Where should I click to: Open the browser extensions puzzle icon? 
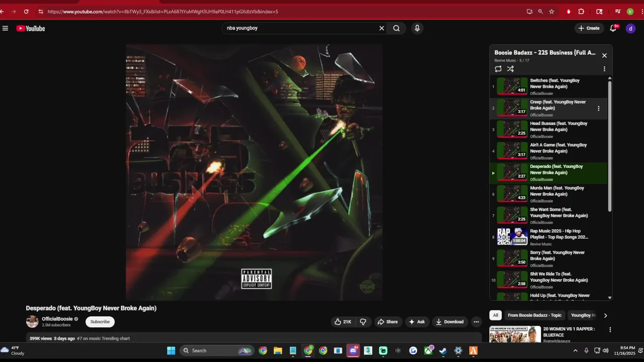point(581,11)
